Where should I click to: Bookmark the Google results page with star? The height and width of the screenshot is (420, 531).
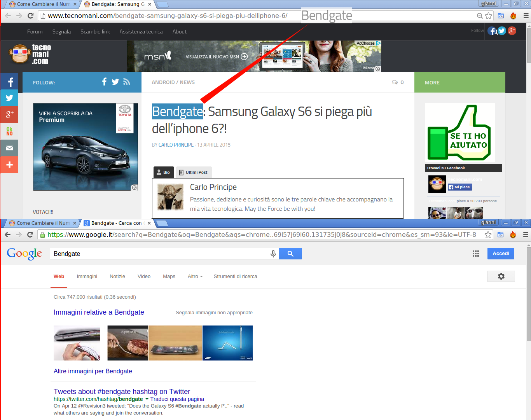[488, 234]
